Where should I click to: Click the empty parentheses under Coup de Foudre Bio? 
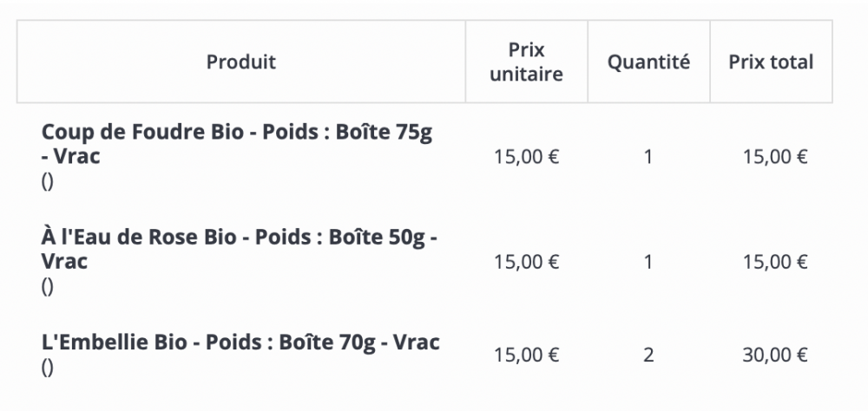[48, 184]
